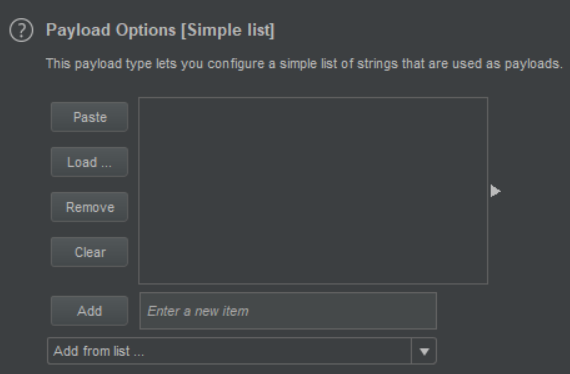Paste clipboard items into the payload list
The width and height of the screenshot is (570, 374).
pyautogui.click(x=89, y=117)
